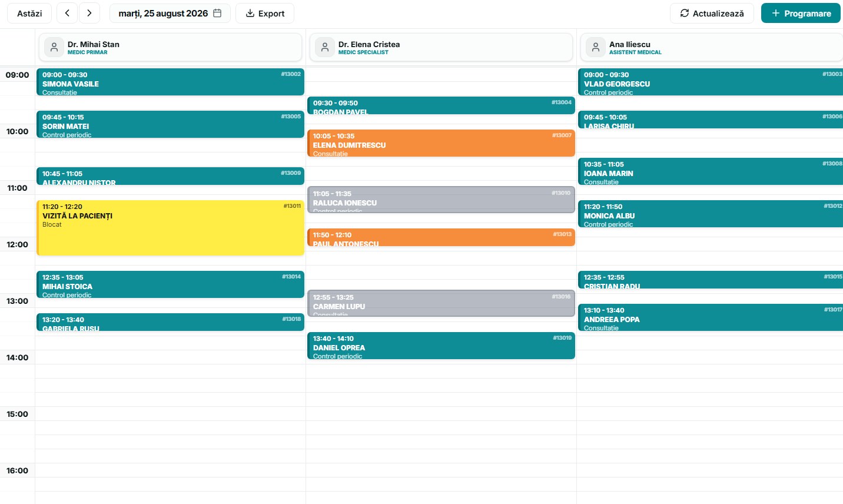Viewport: 843px width, 504px height.
Task: Click the 16:00 time label
Action: tap(17, 470)
